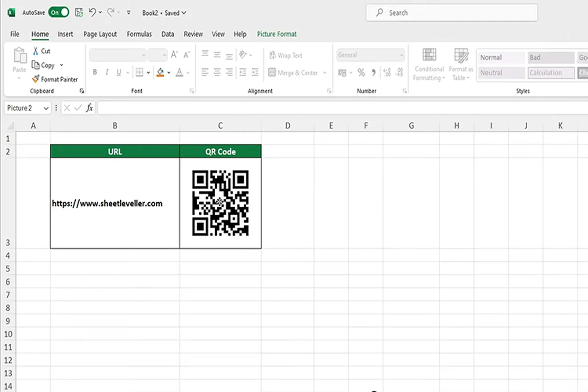Click the comma style formatting icon
The height and width of the screenshot is (392, 588).
point(373,73)
